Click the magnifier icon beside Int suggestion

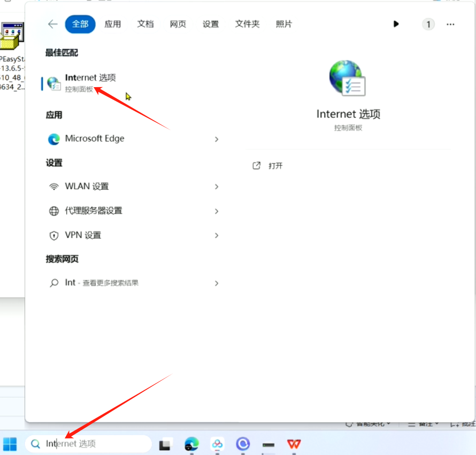[54, 283]
